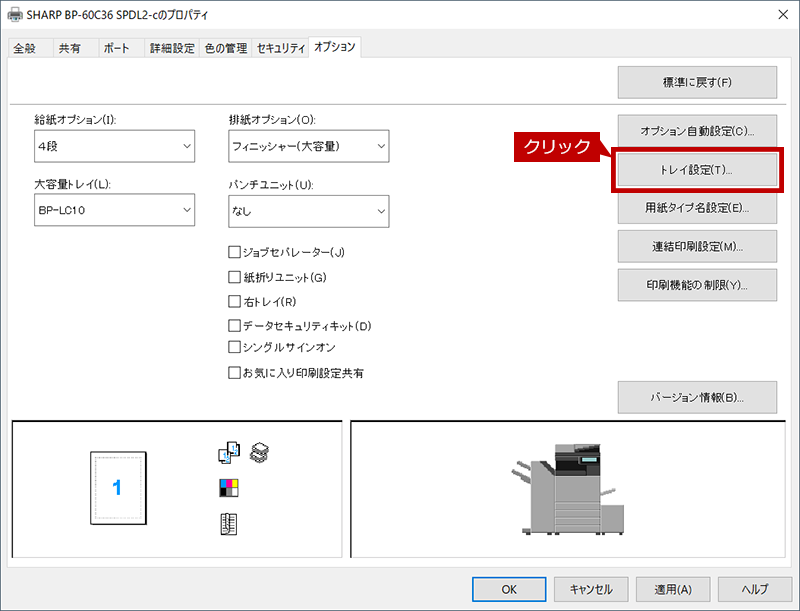The image size is (800, 611).
Task: Click the CMYK color mode icon
Action: point(229,488)
